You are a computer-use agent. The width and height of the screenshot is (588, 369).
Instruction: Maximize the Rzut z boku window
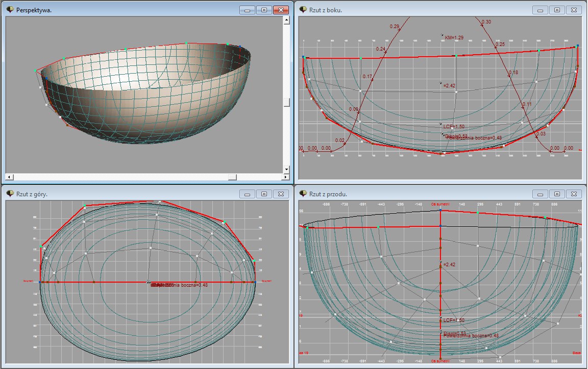click(x=557, y=10)
